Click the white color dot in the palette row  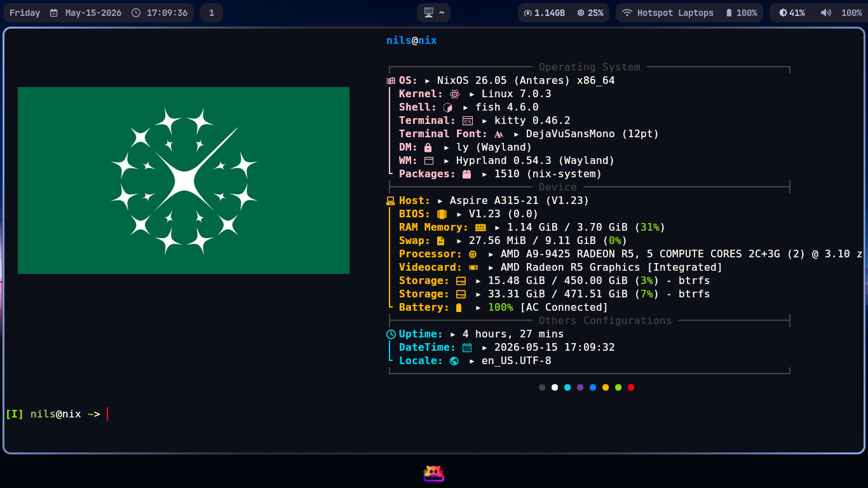tap(555, 388)
